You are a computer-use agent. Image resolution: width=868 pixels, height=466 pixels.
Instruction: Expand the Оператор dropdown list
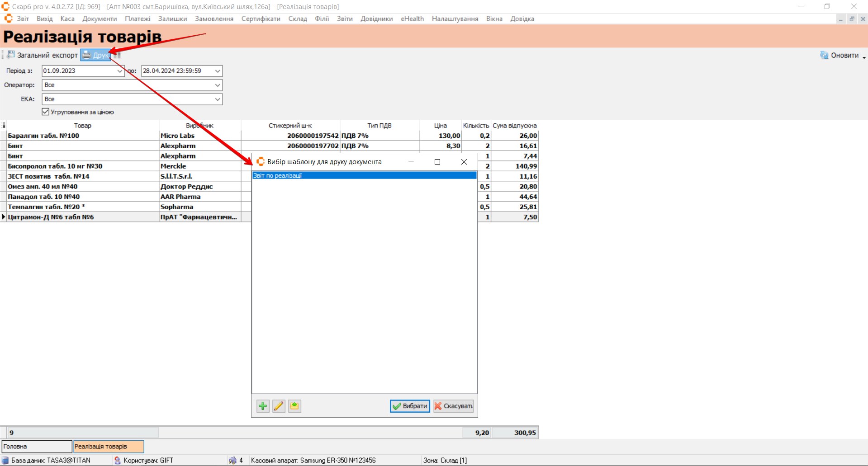point(217,85)
